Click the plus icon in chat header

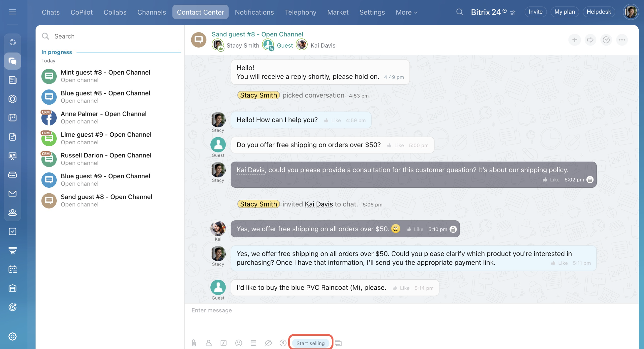point(574,40)
